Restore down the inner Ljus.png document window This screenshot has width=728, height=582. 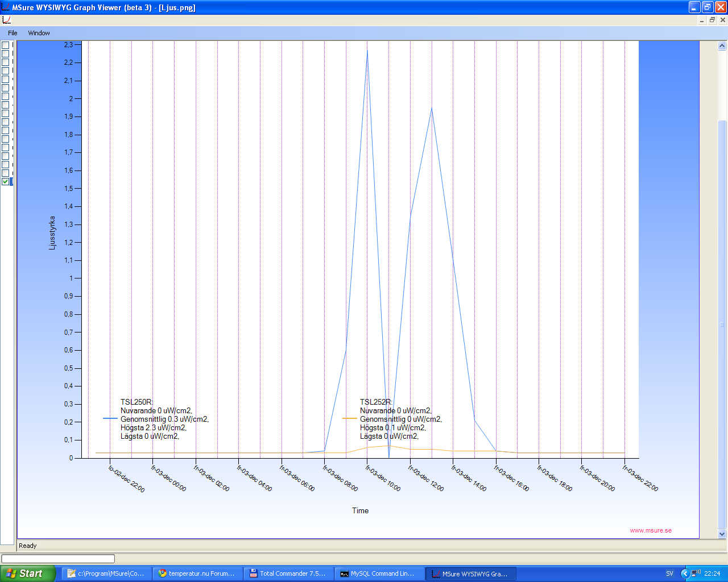click(712, 20)
